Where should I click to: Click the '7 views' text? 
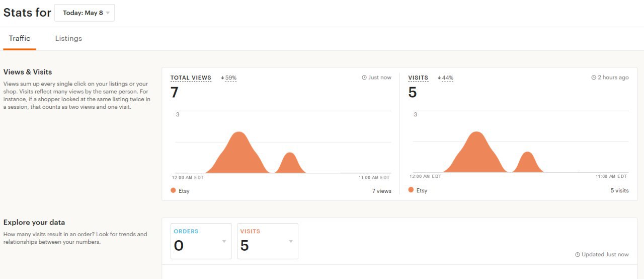pyautogui.click(x=381, y=191)
